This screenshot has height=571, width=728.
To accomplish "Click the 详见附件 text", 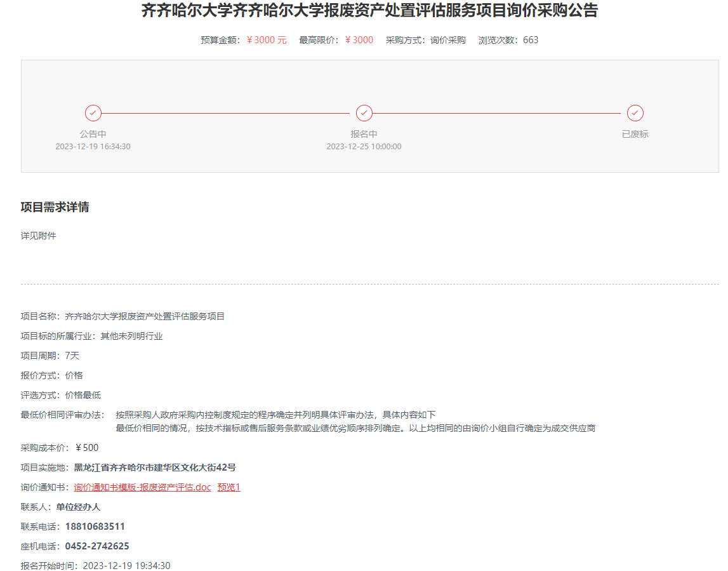I will click(x=39, y=236).
